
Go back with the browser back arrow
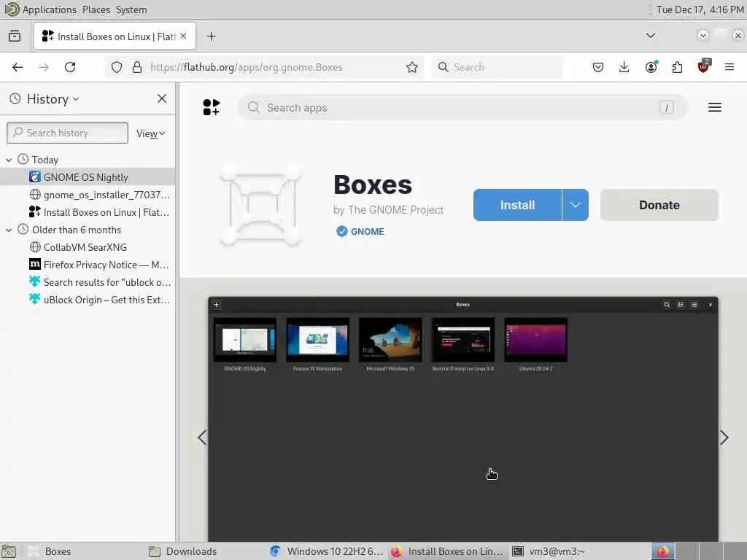click(x=18, y=67)
